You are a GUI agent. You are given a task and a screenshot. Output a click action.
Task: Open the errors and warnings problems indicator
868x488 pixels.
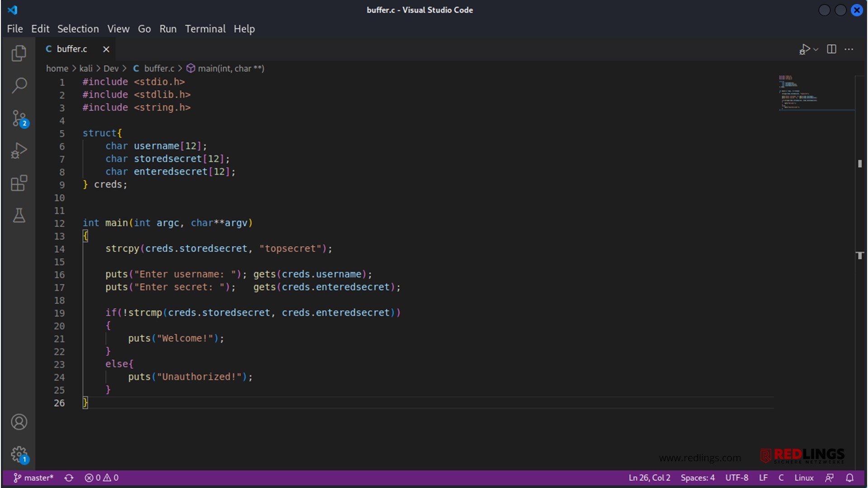click(102, 478)
